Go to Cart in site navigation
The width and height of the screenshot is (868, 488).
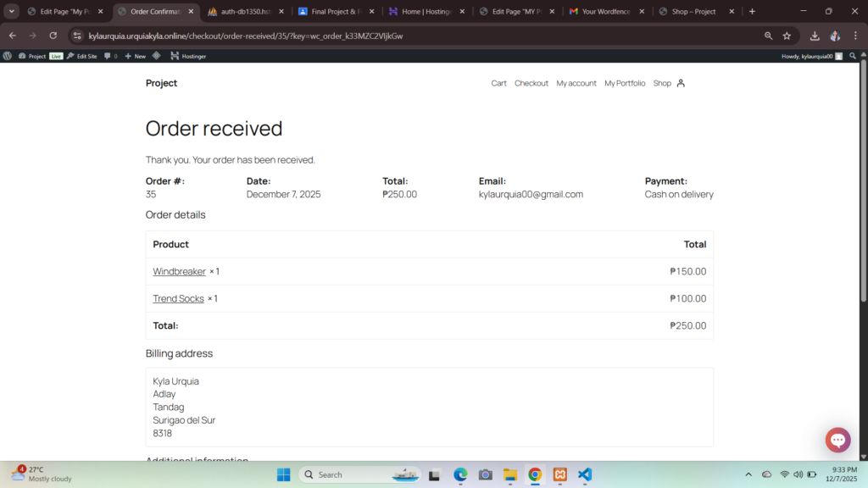(x=498, y=83)
